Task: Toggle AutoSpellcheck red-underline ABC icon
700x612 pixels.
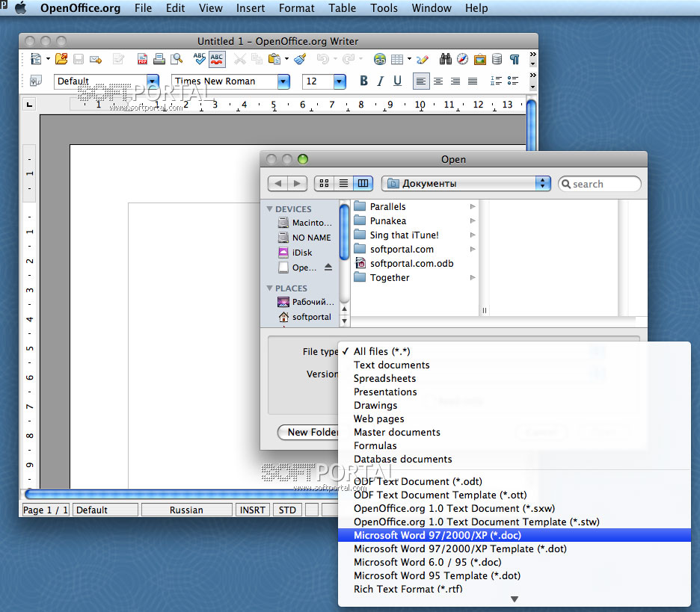Action: click(217, 59)
